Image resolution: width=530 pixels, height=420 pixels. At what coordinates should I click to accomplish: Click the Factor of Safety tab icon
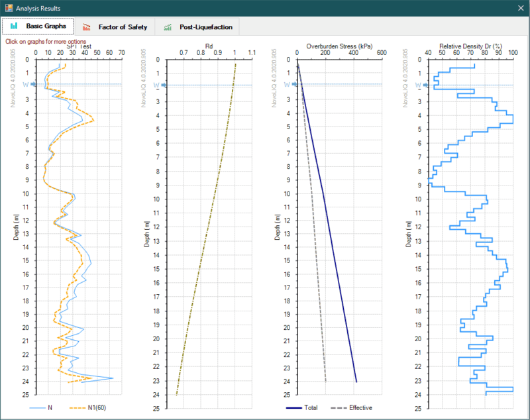tap(87, 27)
